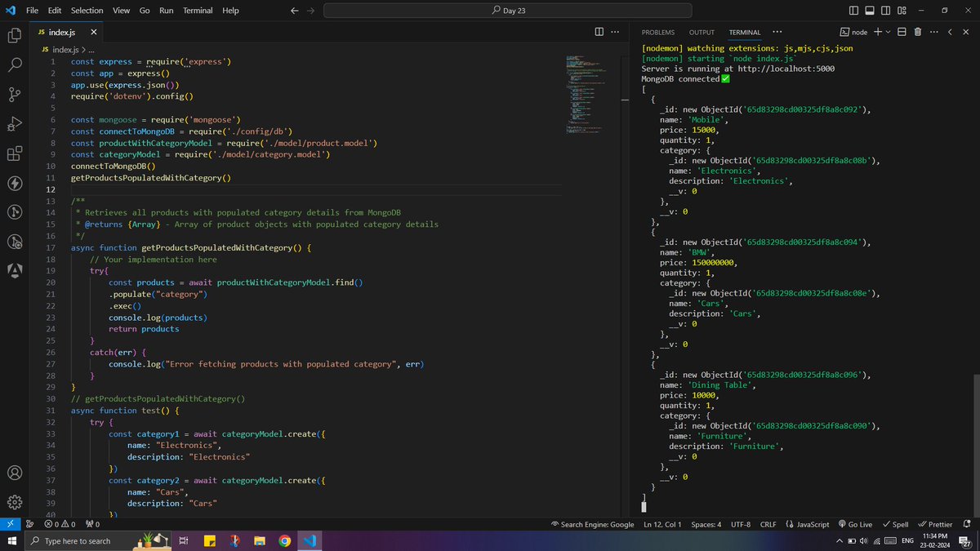The image size is (980, 551).
Task: Open the Selection menu
Action: 87,11
